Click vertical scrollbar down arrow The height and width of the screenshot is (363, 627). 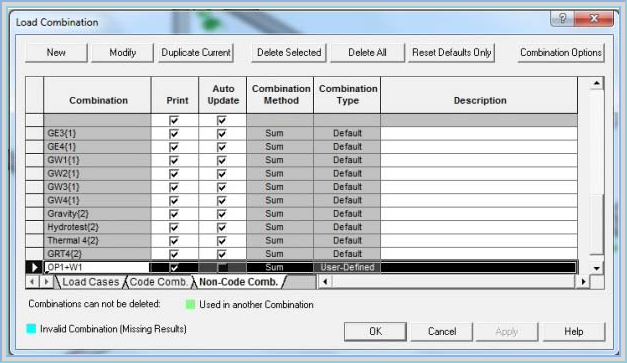[x=597, y=268]
